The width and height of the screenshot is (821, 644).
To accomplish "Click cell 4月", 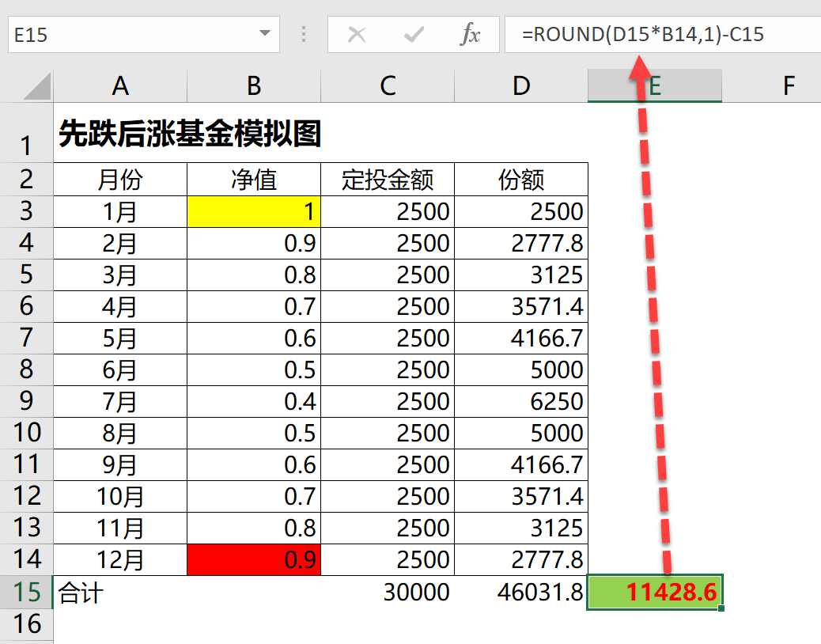I will tap(120, 307).
